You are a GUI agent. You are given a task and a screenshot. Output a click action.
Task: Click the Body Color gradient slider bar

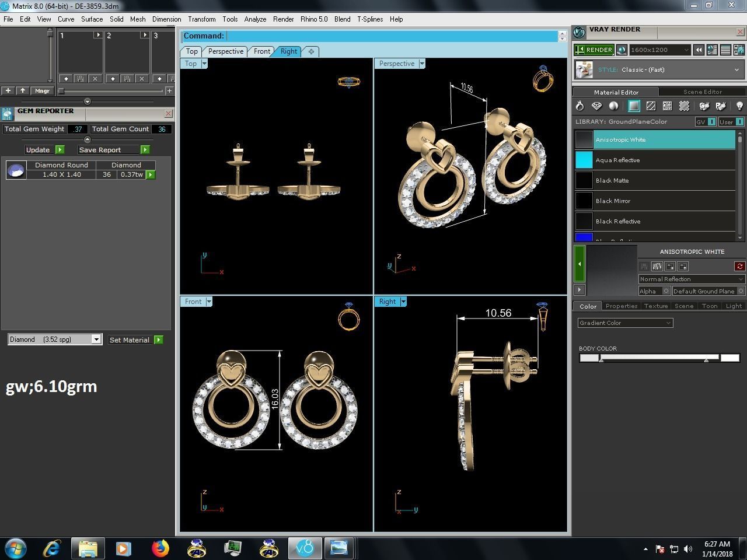[x=659, y=358]
